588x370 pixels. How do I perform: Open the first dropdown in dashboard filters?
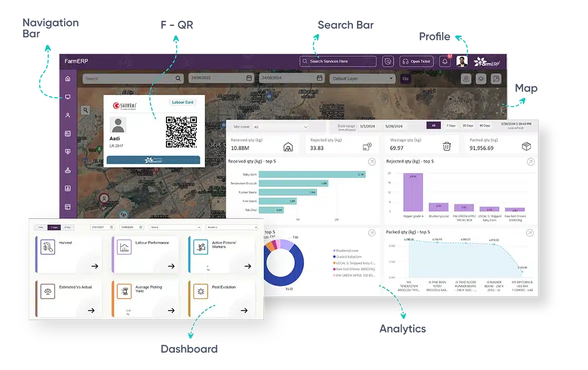point(175,227)
